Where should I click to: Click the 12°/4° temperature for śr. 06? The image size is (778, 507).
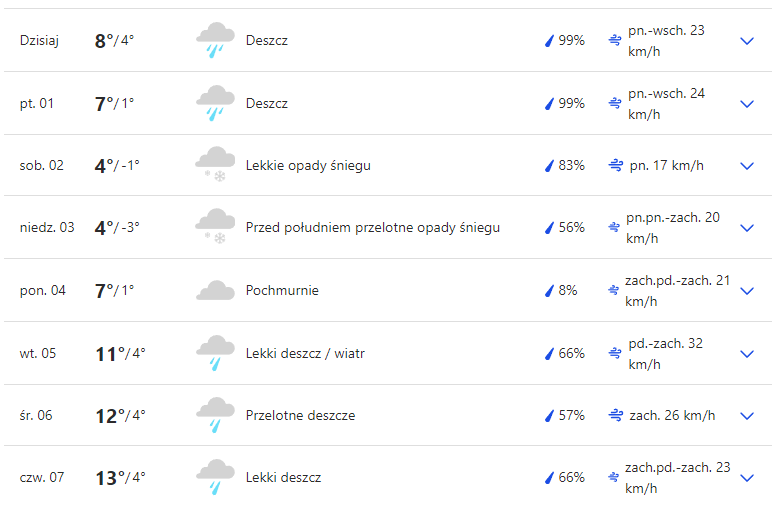point(120,415)
